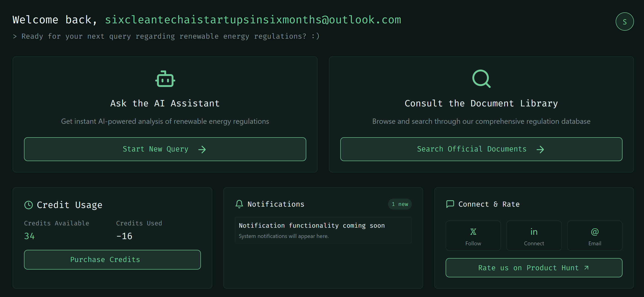The width and height of the screenshot is (644, 297).
Task: Click the magnifying glass Document Library icon
Action: tap(481, 78)
